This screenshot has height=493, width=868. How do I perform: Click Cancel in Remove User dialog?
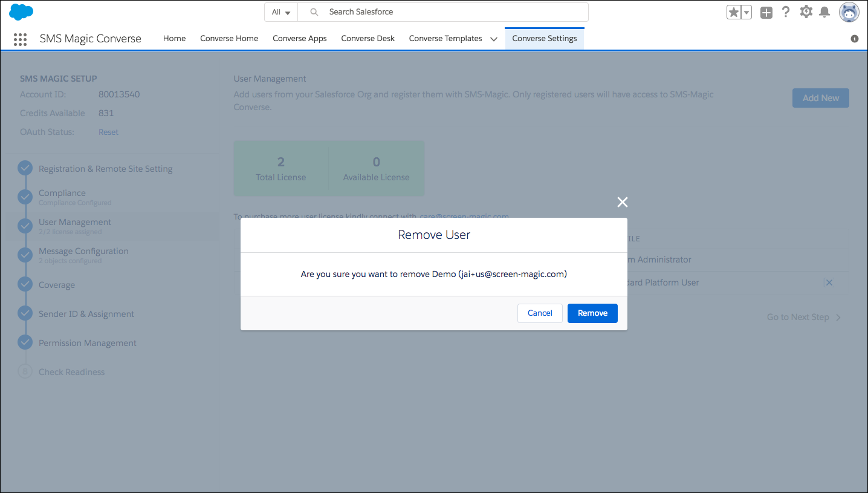click(x=540, y=313)
